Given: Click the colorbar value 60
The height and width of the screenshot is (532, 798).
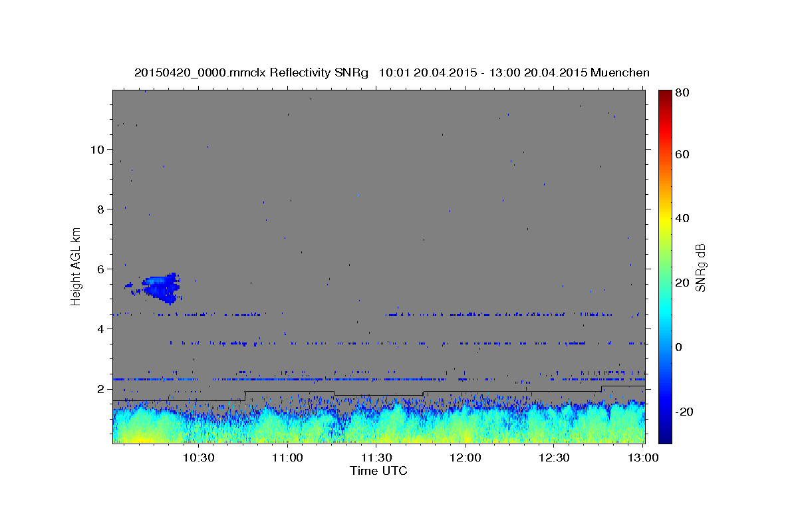Looking at the screenshot, I should pyautogui.click(x=681, y=154).
